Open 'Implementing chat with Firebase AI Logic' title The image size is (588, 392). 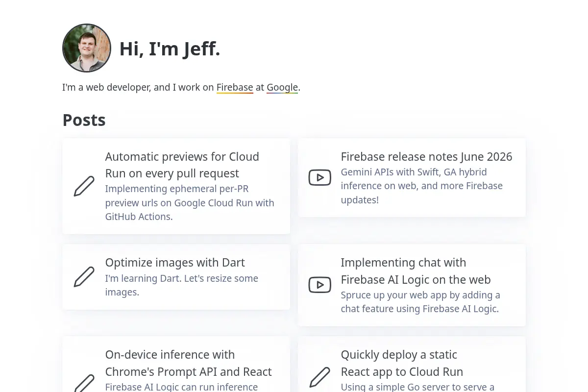pos(416,271)
